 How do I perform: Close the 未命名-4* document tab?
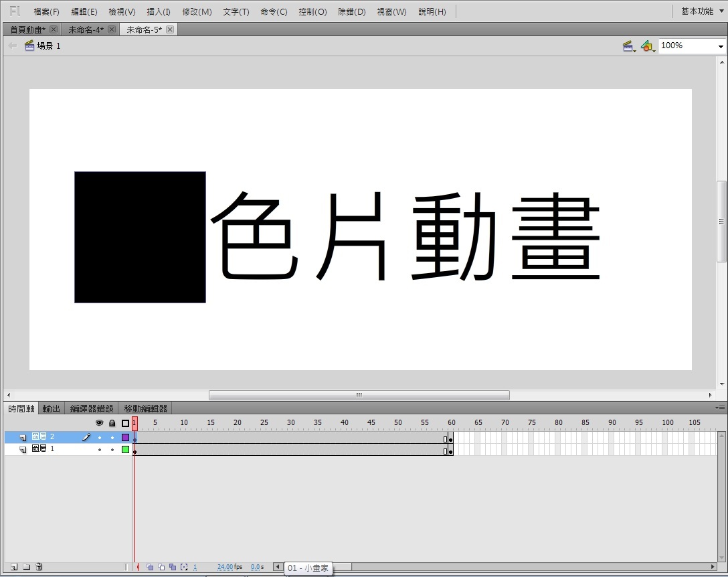[112, 29]
